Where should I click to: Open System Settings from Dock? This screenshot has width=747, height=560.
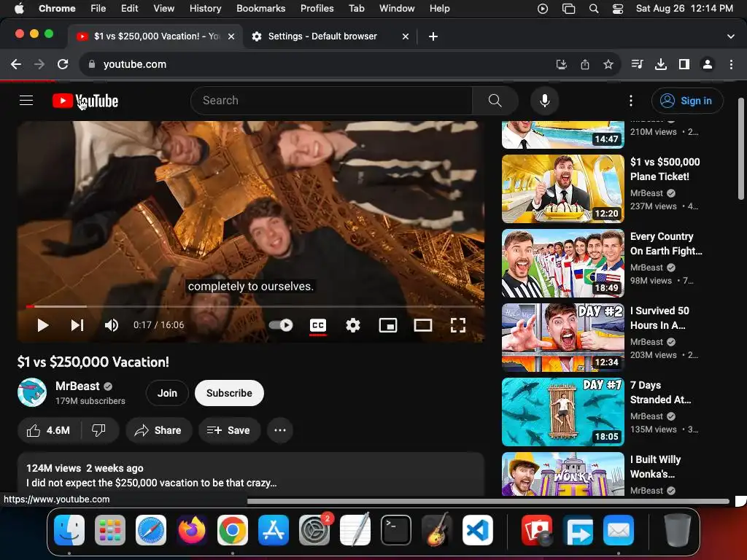(314, 530)
